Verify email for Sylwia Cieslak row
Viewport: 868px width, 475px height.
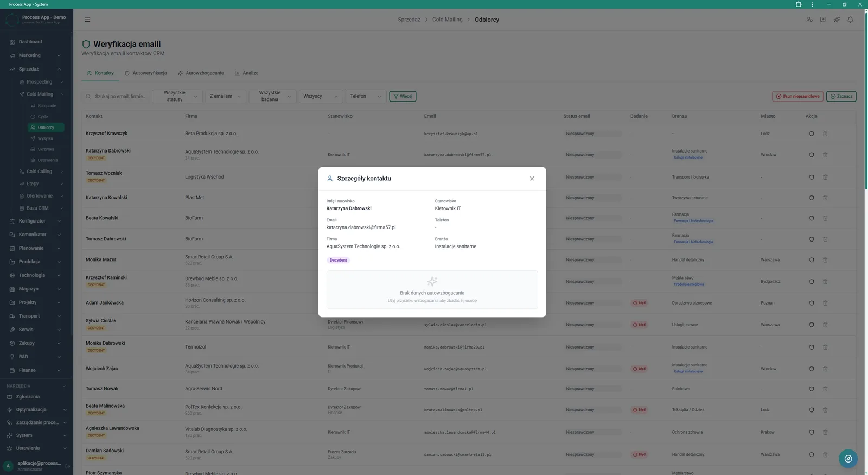point(812,325)
